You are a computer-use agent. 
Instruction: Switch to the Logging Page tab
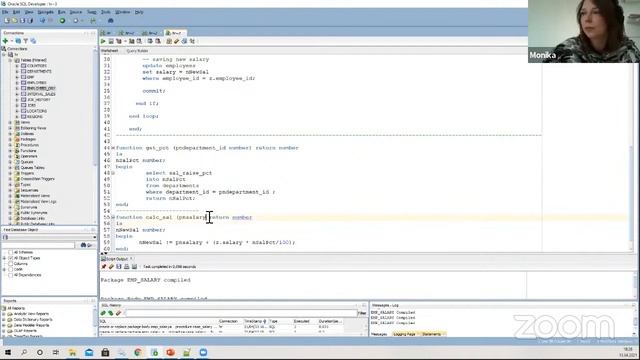coord(404,334)
